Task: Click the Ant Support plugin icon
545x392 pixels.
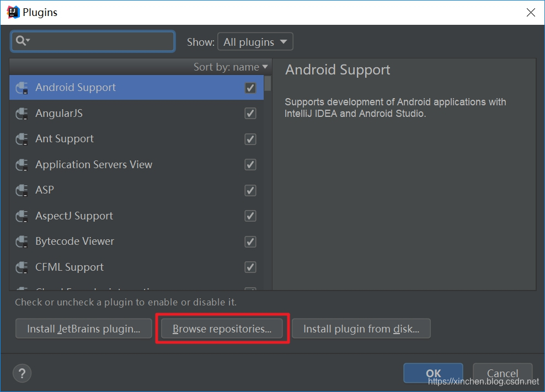Action: point(22,139)
